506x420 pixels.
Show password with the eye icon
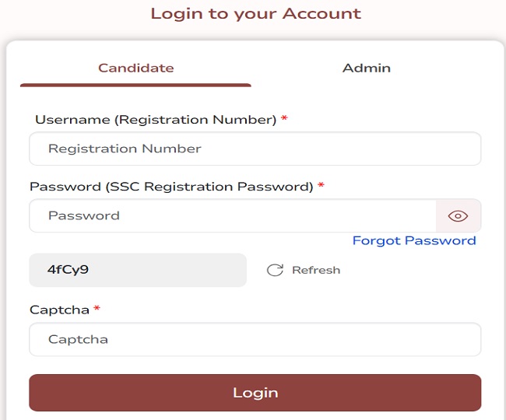[x=458, y=215]
